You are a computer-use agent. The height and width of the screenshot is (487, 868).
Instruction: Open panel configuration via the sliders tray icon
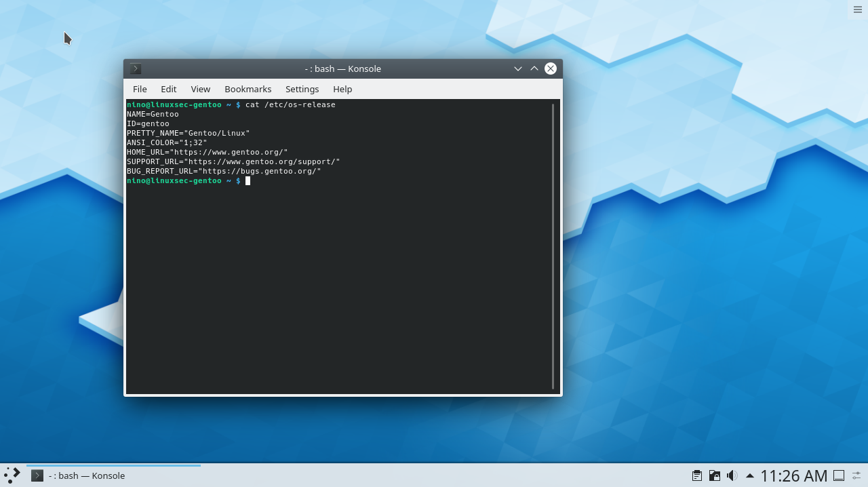pyautogui.click(x=856, y=475)
